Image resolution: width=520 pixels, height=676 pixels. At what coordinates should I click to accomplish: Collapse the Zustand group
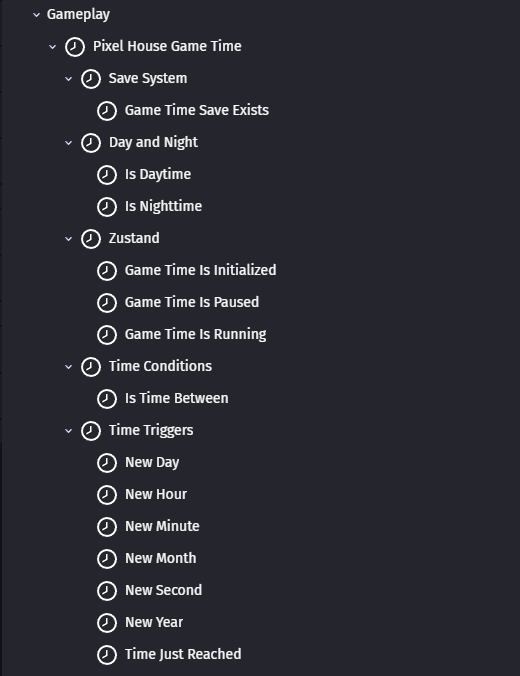coord(69,238)
